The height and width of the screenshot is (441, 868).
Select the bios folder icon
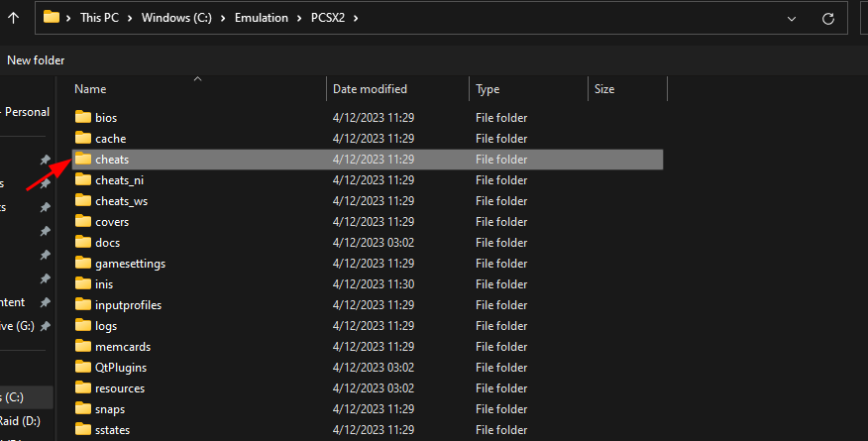click(83, 117)
